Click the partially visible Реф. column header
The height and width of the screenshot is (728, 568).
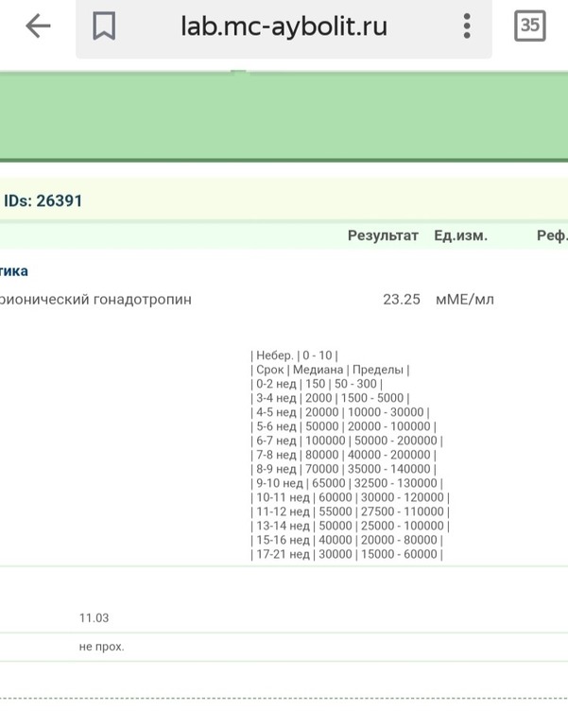[x=552, y=235]
